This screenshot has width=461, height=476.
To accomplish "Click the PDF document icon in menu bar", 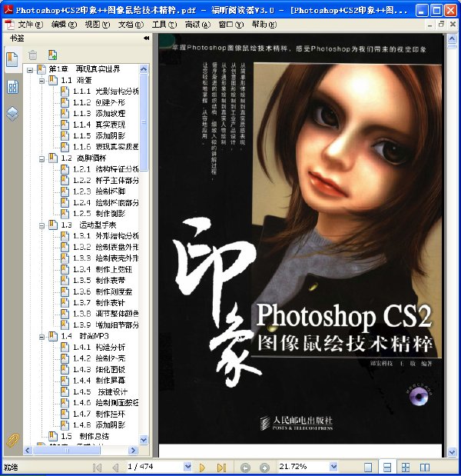I will click(x=9, y=25).
